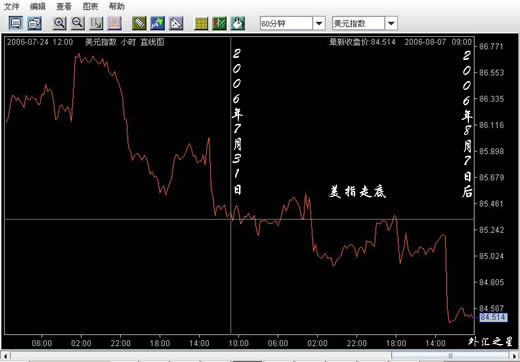Click the cascade windows icon

(x=34, y=23)
